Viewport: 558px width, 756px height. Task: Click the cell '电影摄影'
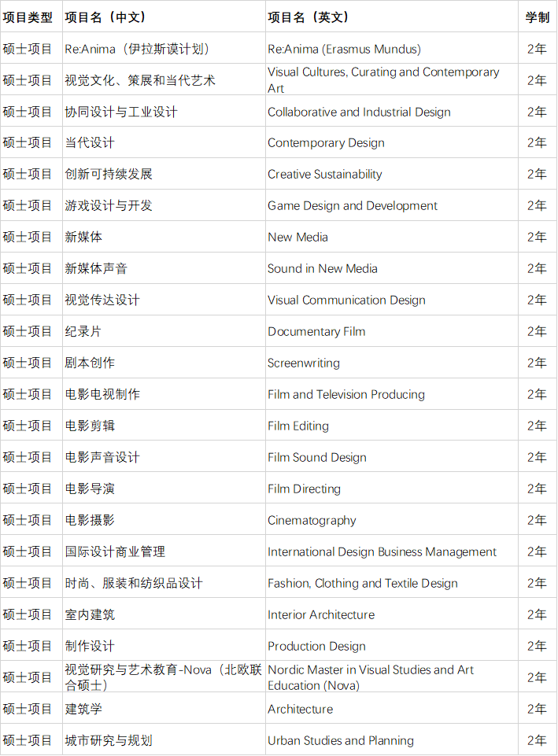tap(164, 520)
